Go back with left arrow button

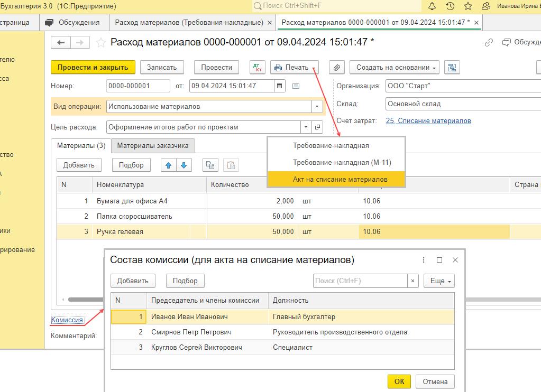tap(61, 42)
